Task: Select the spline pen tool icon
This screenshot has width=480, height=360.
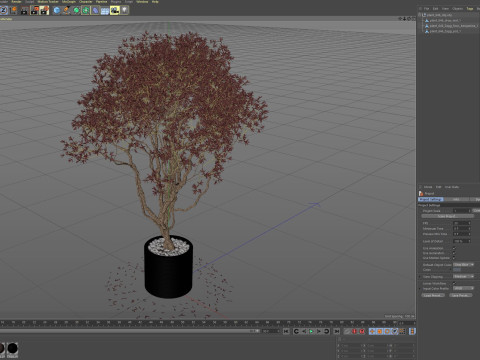Action: pos(66,10)
